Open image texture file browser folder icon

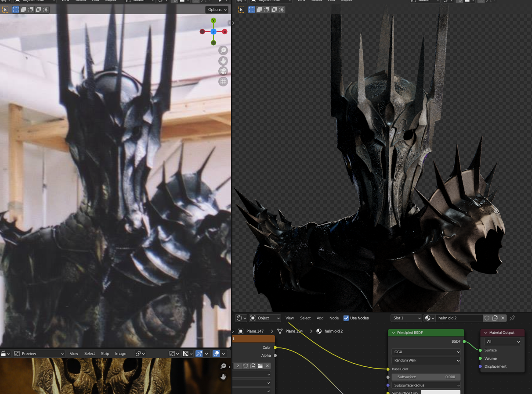point(260,366)
